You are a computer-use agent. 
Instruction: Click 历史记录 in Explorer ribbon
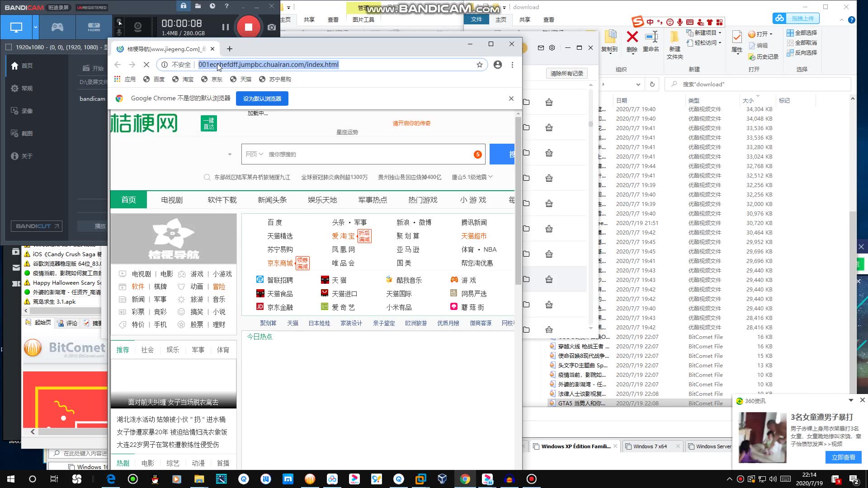coord(763,56)
